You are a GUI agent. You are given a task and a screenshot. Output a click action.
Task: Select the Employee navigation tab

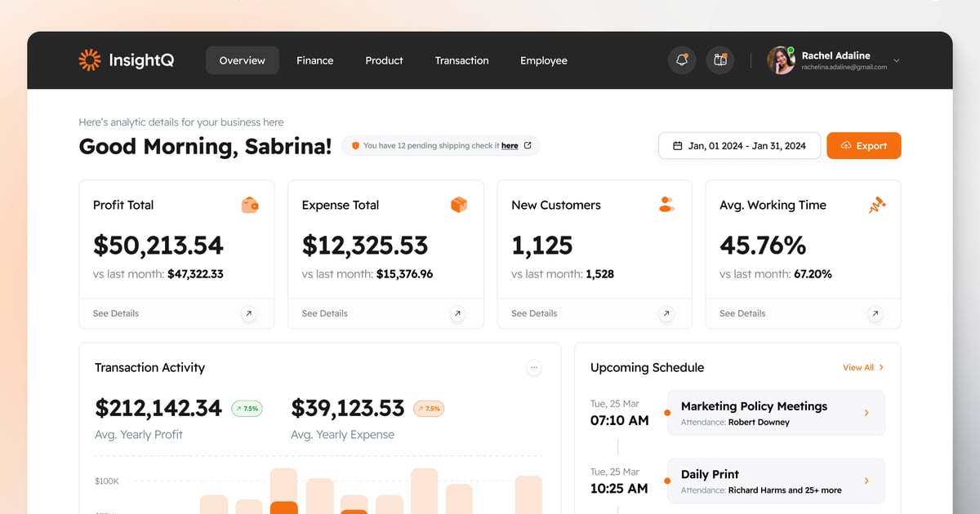click(543, 60)
